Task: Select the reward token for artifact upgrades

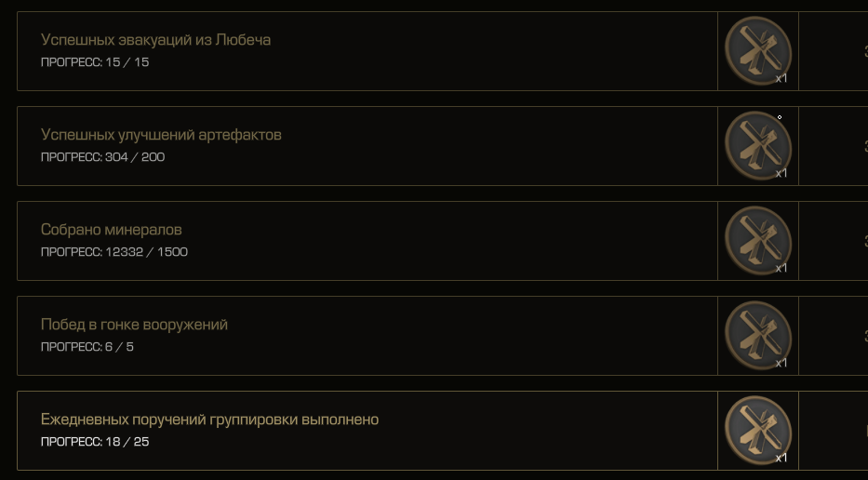Action: (758, 146)
